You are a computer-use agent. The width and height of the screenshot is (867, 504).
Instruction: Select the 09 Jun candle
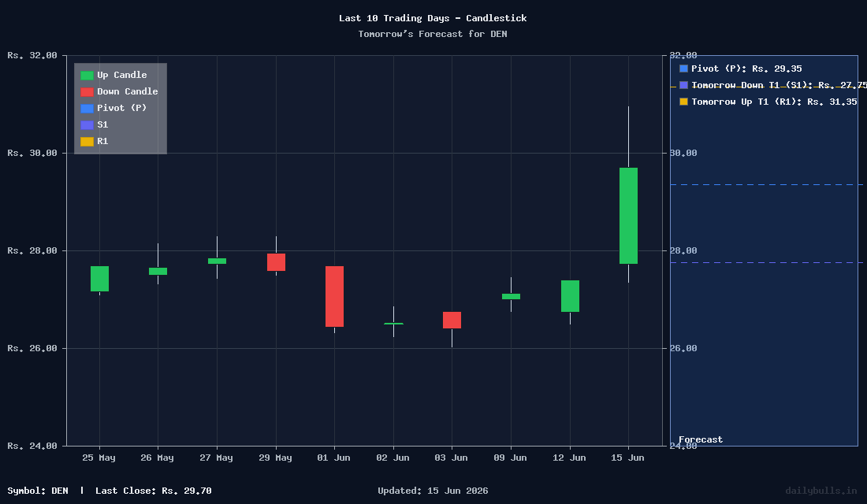pos(511,296)
